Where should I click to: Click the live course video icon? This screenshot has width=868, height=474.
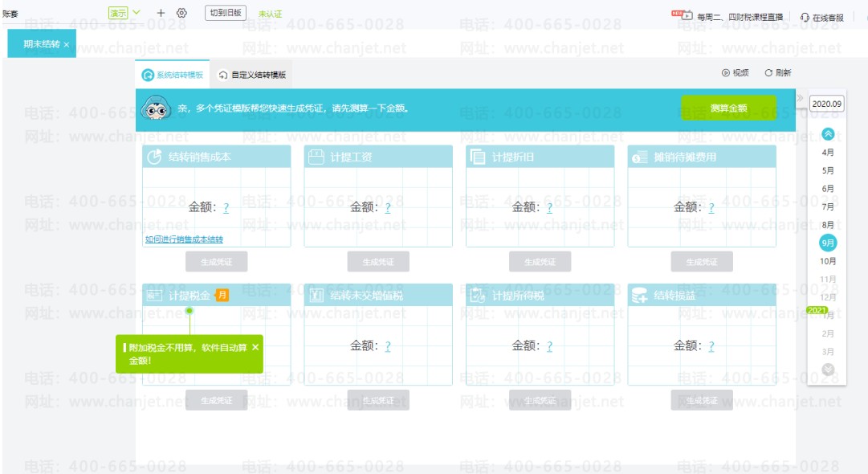687,15
